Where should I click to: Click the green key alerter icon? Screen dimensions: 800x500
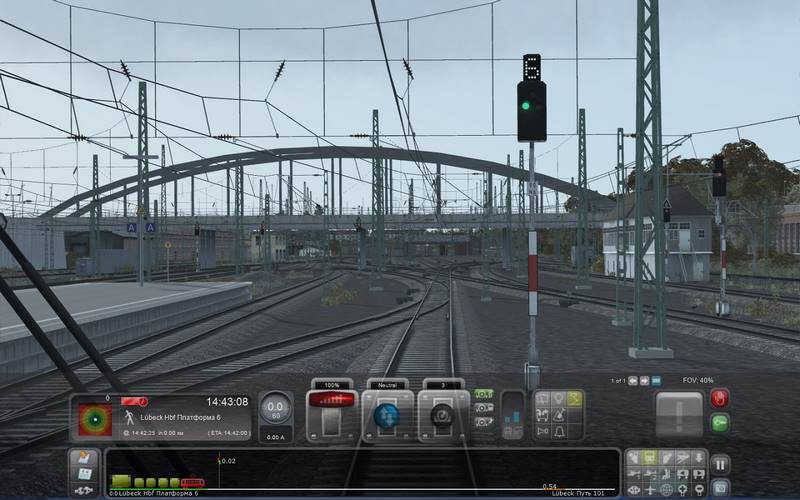[x=720, y=422]
